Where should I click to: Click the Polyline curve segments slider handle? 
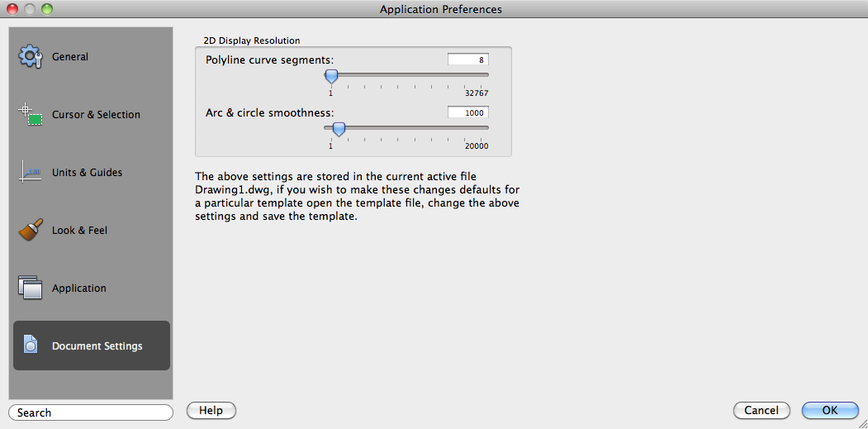point(331,76)
